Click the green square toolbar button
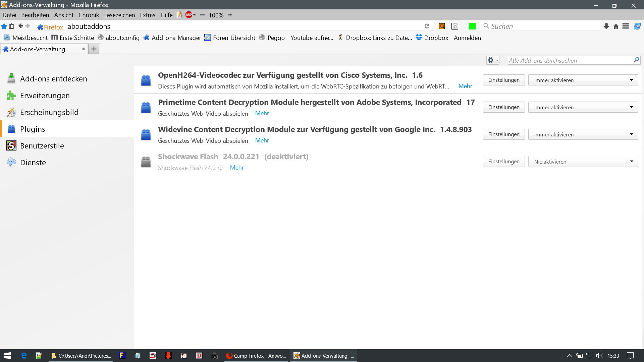Viewport: 644px width, 362px height. [x=472, y=26]
